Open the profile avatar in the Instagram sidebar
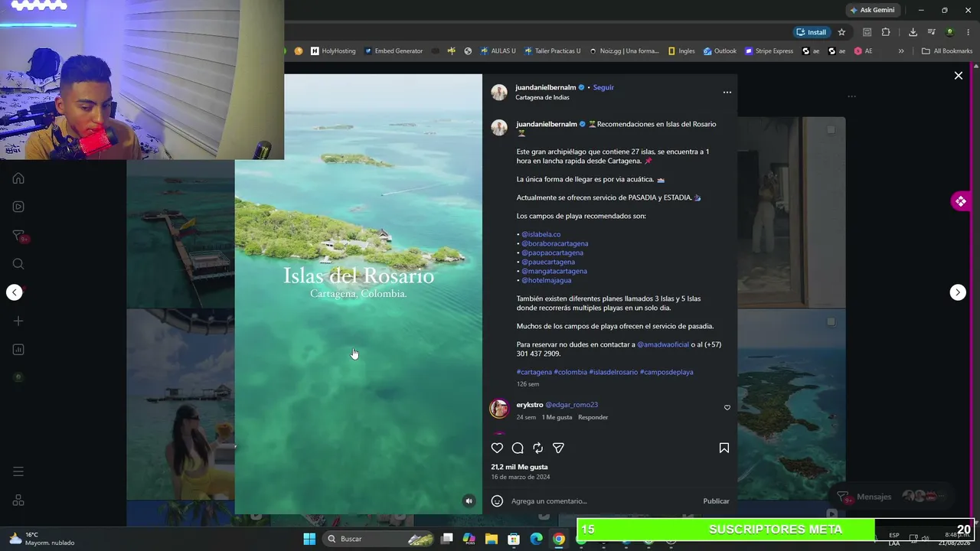 (x=18, y=377)
